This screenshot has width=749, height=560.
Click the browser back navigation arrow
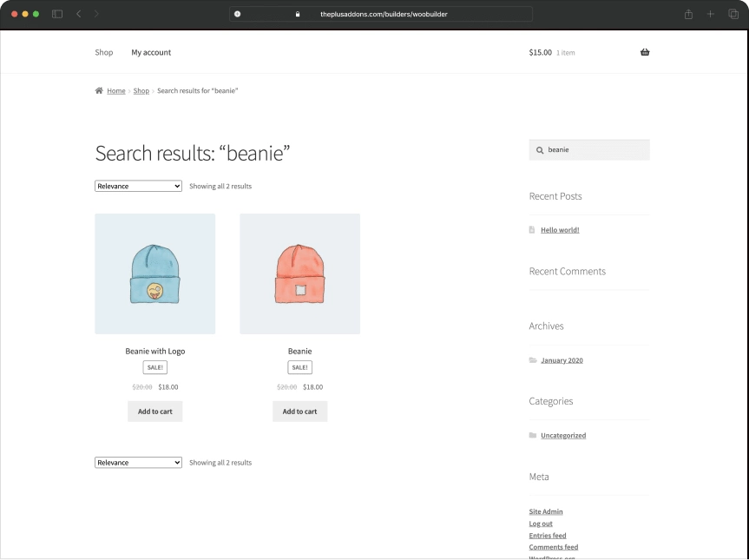[x=78, y=14]
